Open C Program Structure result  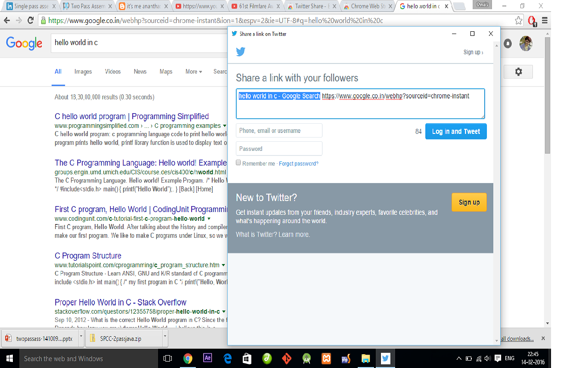[88, 256]
